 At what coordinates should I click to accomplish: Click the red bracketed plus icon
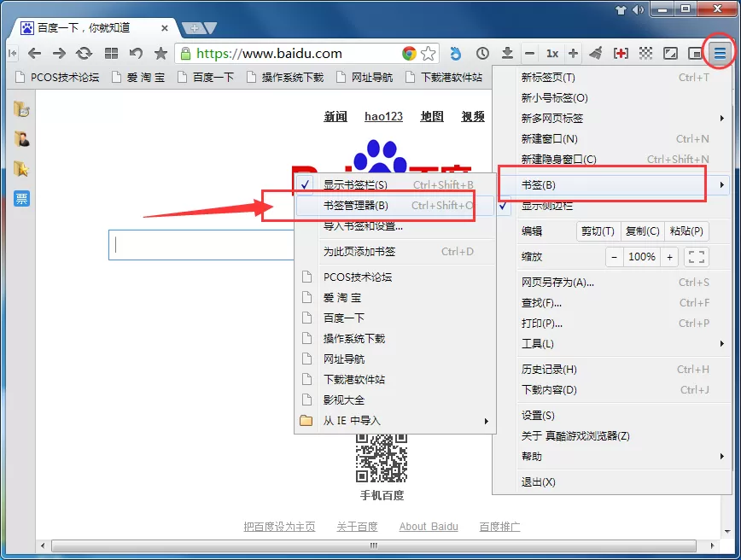pyautogui.click(x=621, y=54)
